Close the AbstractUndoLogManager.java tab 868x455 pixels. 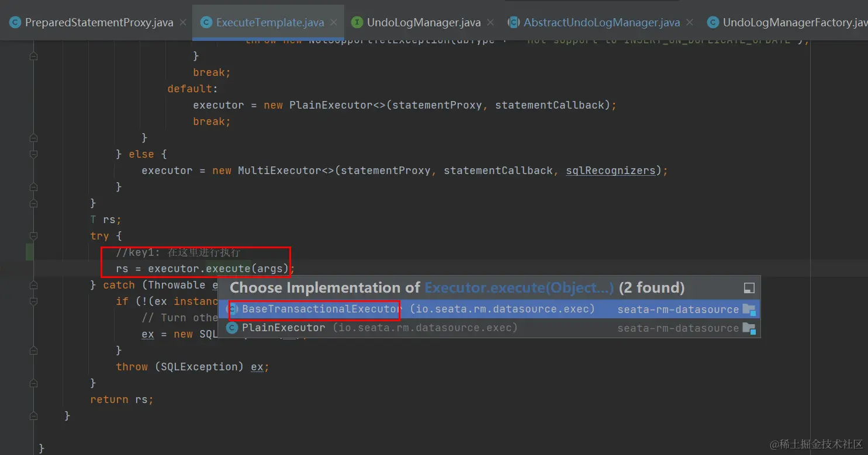[690, 23]
